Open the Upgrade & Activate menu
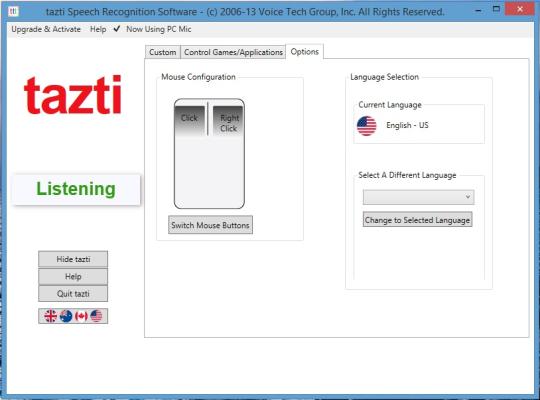 [46, 29]
